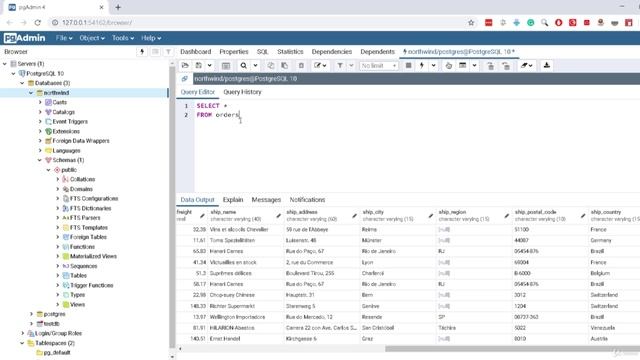Expand the Casts tree node
Screen dimensions: 640x360
[x=40, y=102]
